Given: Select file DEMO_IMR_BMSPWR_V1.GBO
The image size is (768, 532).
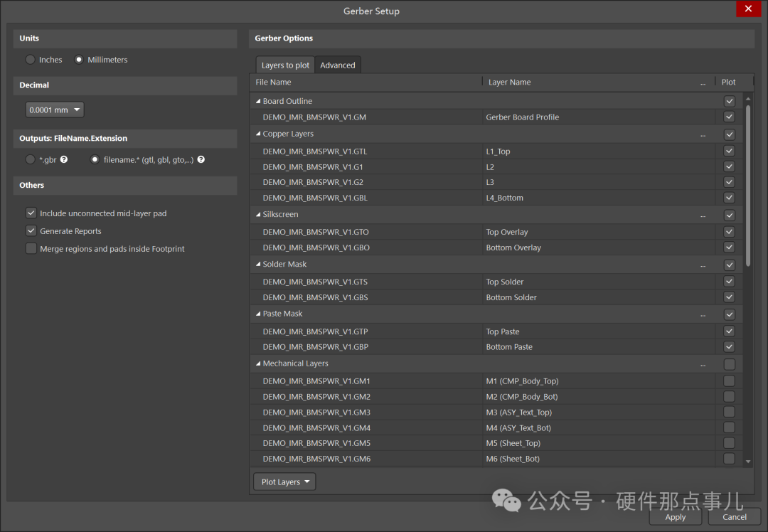Looking at the screenshot, I should [x=316, y=248].
